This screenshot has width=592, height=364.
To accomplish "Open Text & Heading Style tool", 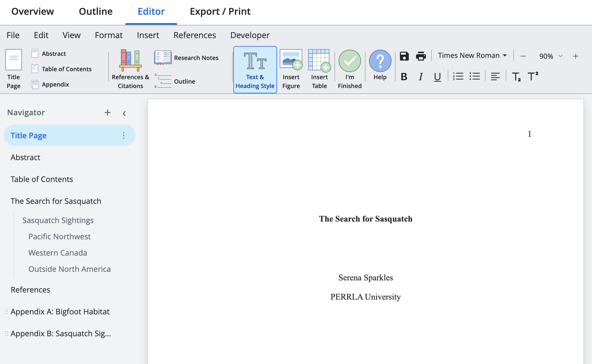I will (255, 70).
